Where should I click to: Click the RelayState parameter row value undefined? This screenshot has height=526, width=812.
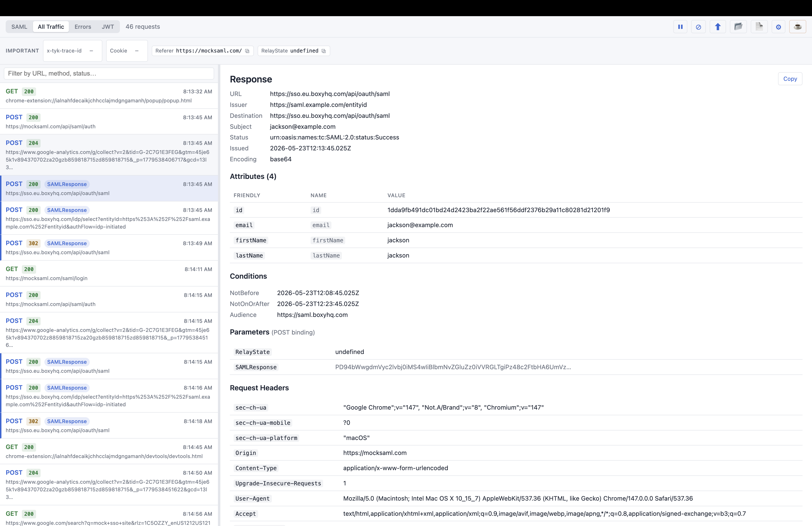coord(349,352)
